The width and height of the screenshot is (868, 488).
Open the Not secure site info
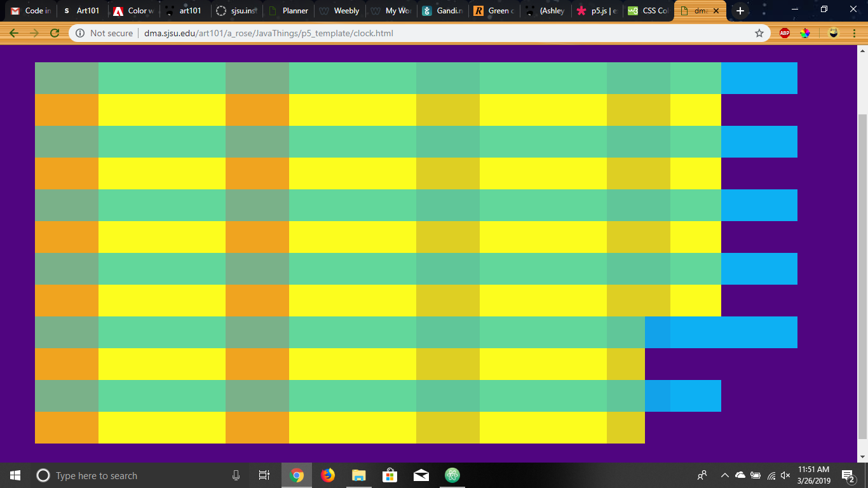[105, 33]
